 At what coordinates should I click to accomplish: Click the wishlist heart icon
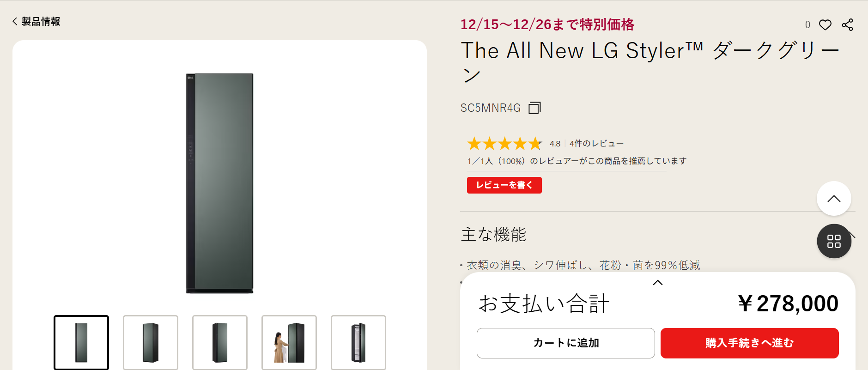(825, 25)
